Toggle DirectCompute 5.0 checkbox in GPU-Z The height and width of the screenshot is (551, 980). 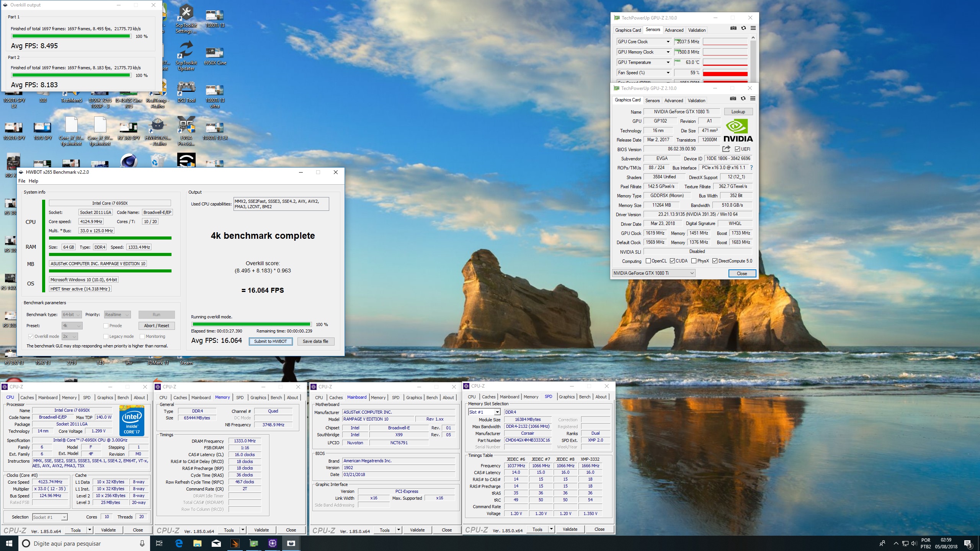(x=715, y=261)
